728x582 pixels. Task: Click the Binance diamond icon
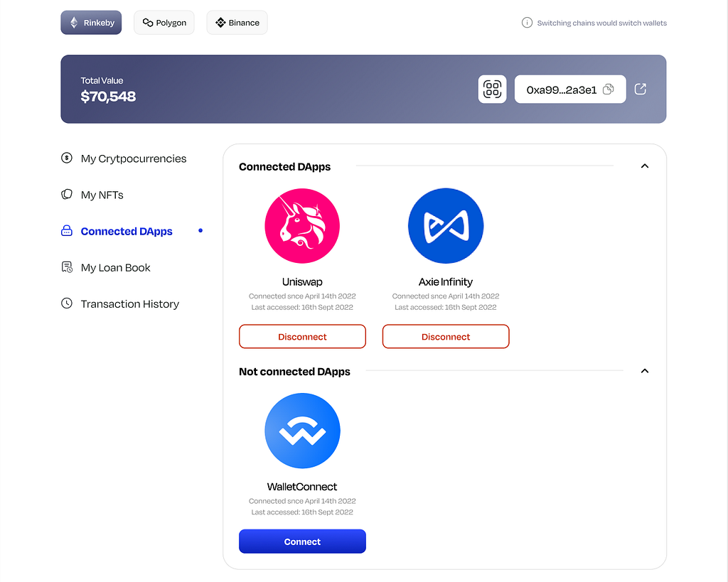coord(220,22)
